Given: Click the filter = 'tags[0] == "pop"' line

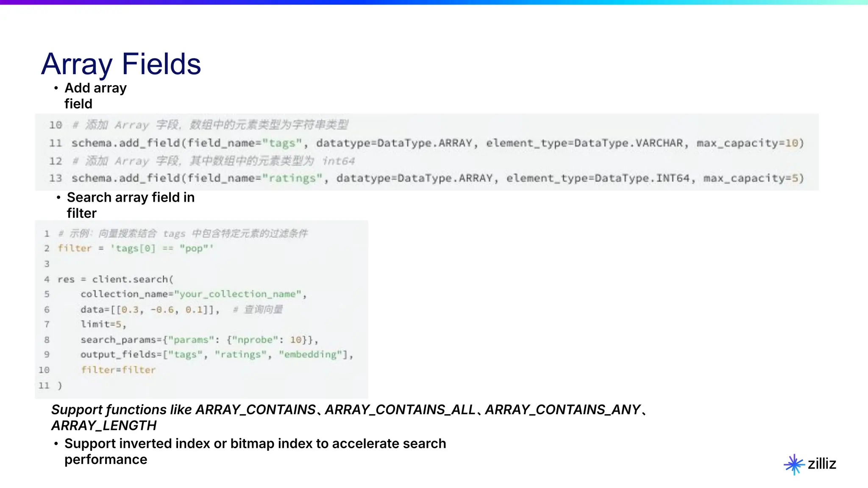Looking at the screenshot, I should [136, 248].
